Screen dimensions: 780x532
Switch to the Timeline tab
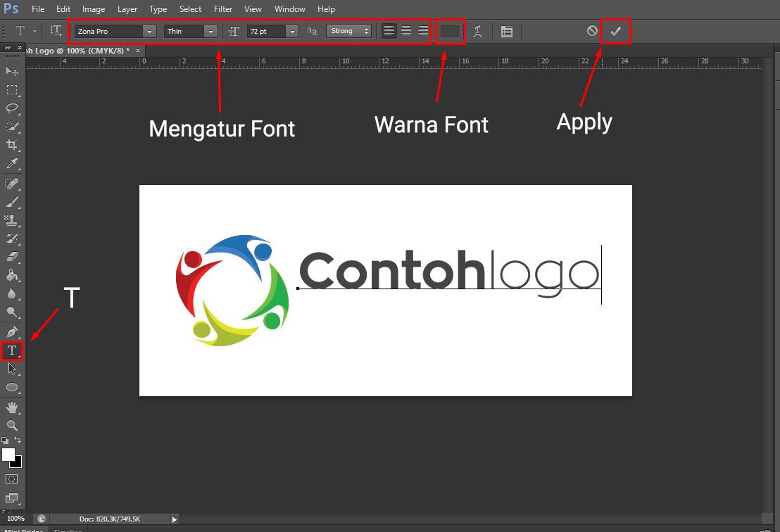point(68,529)
